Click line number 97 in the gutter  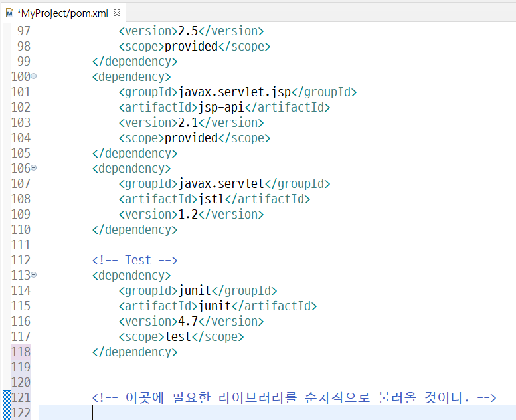[24, 31]
